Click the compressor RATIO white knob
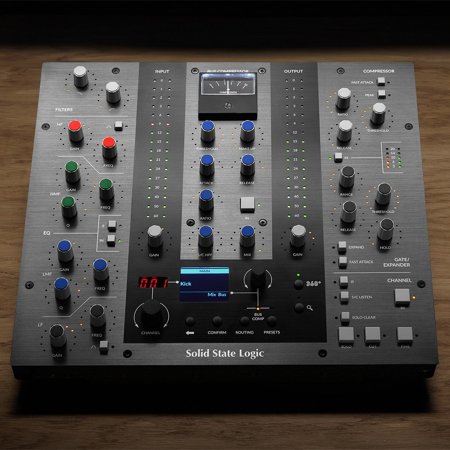The width and height of the screenshot is (450, 450). coord(343,99)
